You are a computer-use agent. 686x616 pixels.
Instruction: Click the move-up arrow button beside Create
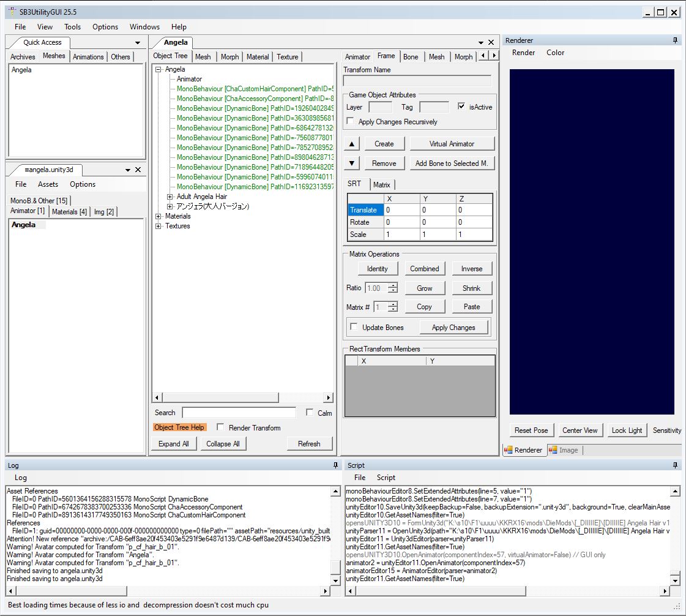pyautogui.click(x=351, y=144)
